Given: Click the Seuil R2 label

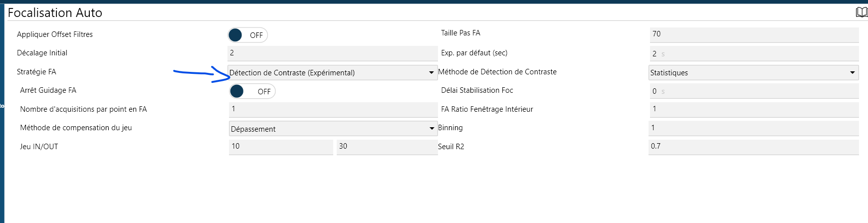Looking at the screenshot, I should coord(451,147).
